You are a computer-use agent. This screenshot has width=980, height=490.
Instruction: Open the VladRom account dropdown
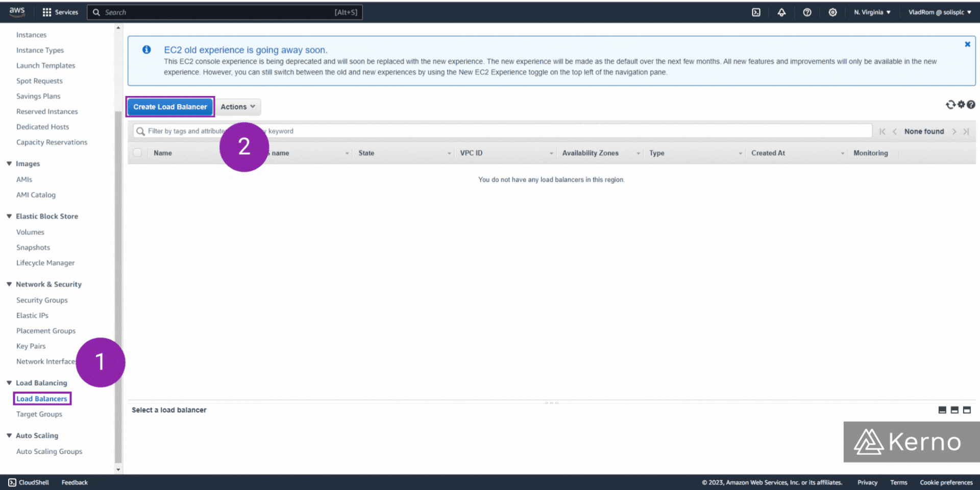tap(940, 12)
